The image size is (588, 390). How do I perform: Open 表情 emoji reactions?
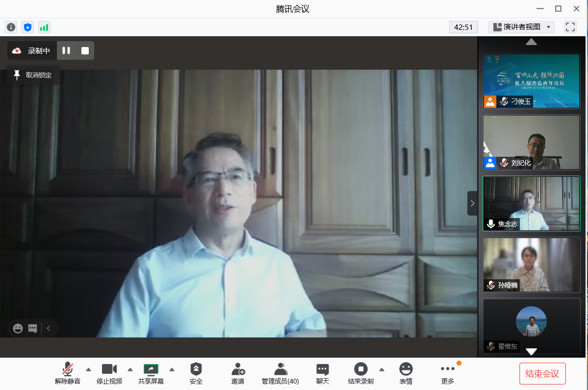tap(406, 374)
